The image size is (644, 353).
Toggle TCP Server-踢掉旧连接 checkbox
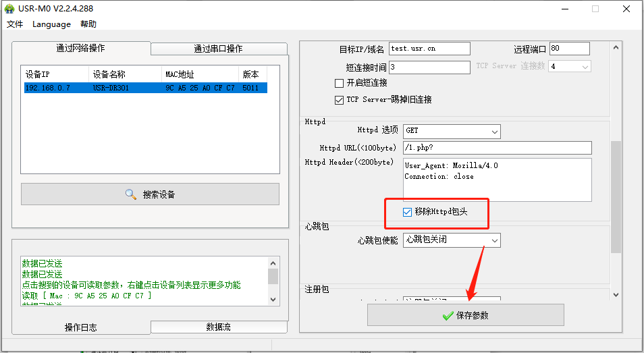[340, 100]
